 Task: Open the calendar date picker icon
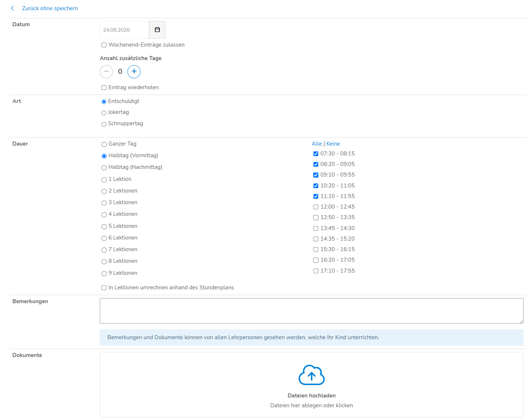coord(157,30)
